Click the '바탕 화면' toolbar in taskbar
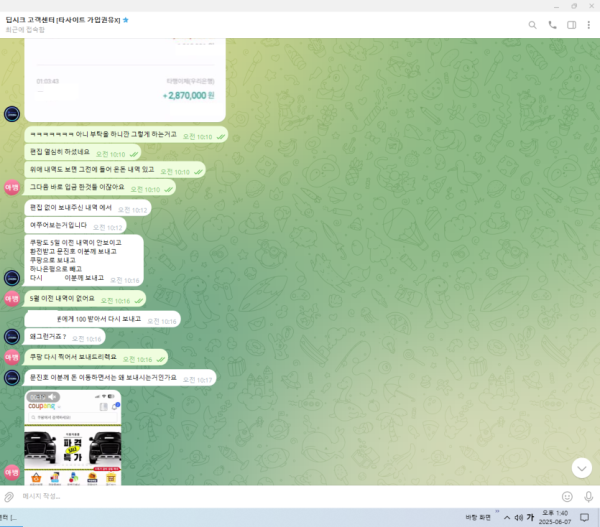Viewport: 600px width, 527px height. click(478, 517)
